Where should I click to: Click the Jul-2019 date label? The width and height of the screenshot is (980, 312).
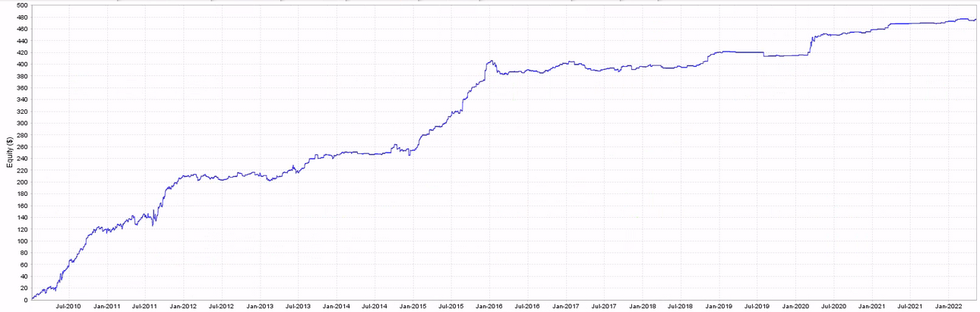click(758, 307)
